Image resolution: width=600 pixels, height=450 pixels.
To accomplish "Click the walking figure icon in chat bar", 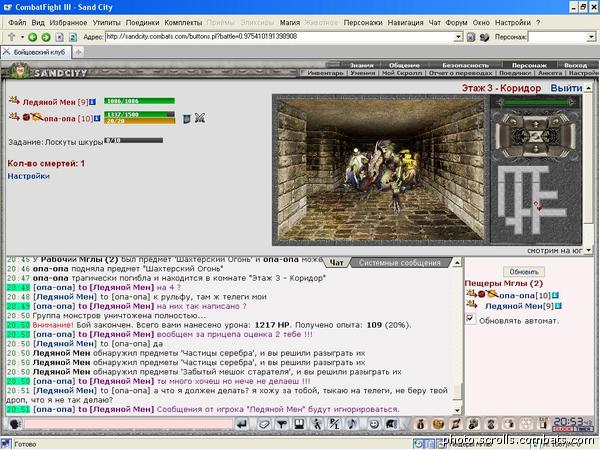I will (x=317, y=424).
